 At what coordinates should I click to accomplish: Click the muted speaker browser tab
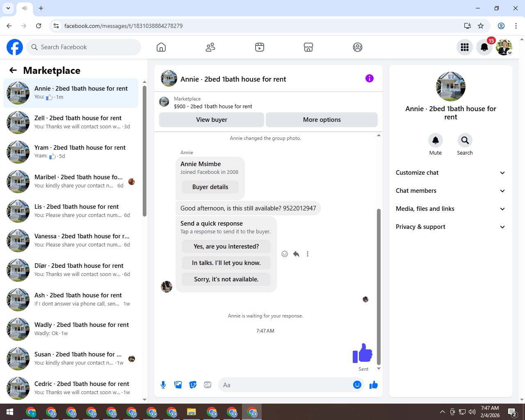[x=24, y=8]
